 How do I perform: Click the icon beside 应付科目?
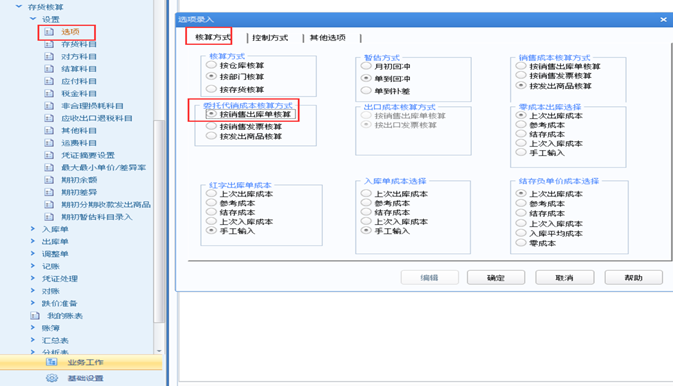[x=49, y=81]
